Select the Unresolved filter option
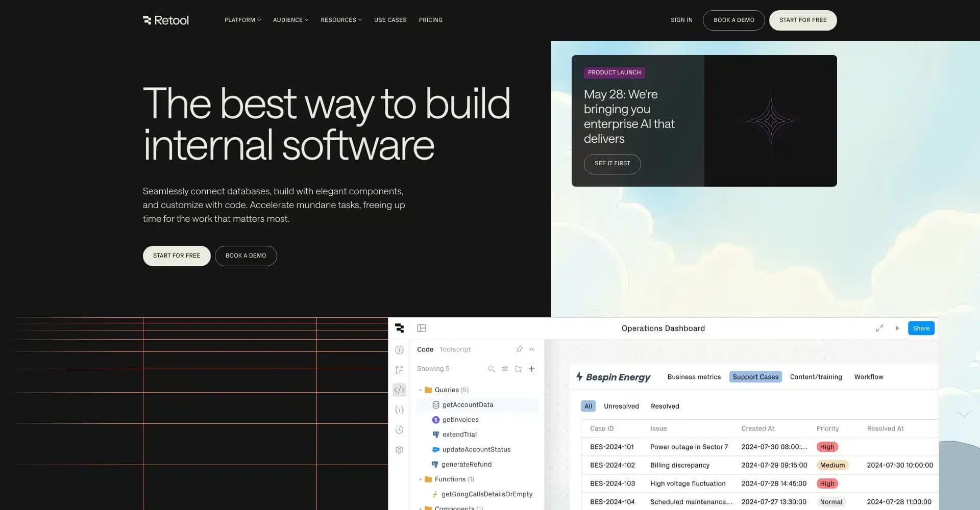Image resolution: width=980 pixels, height=510 pixels. click(621, 406)
